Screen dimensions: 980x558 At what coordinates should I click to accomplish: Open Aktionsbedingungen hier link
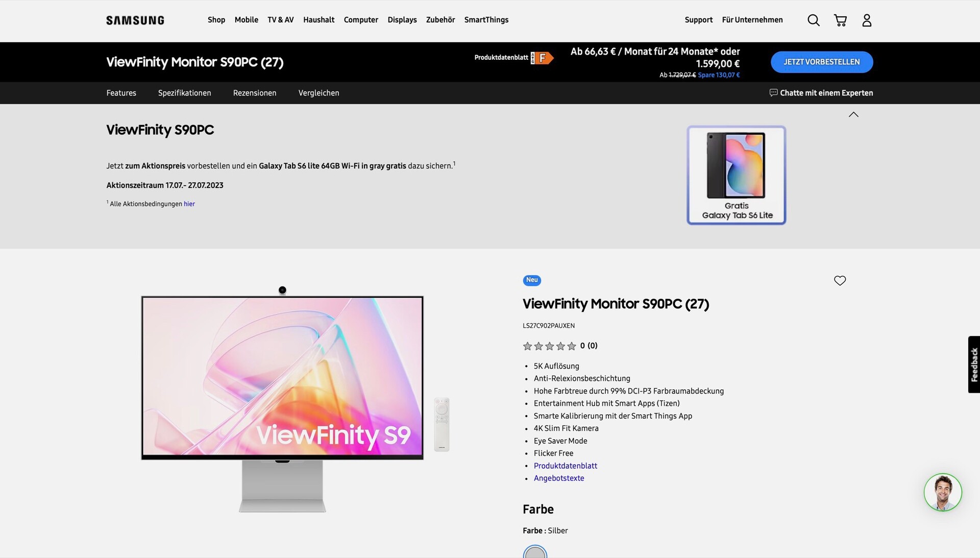189,204
